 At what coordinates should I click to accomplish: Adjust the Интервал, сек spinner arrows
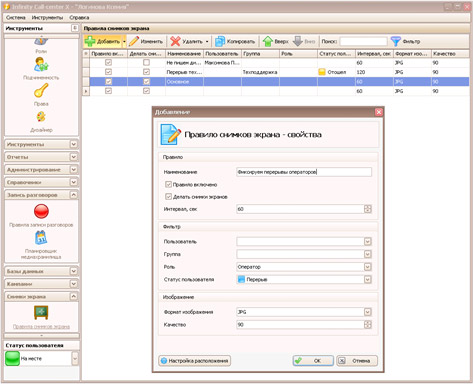pyautogui.click(x=367, y=209)
